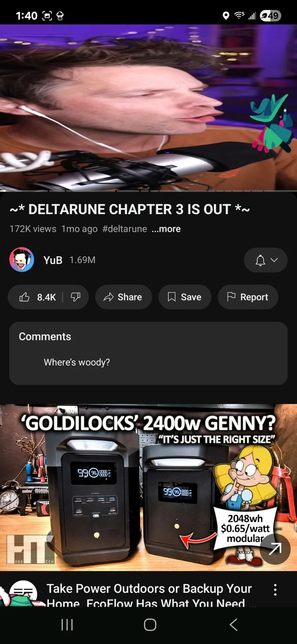The image size is (297, 644).
Task: Expand description with '...more'
Action: [166, 229]
